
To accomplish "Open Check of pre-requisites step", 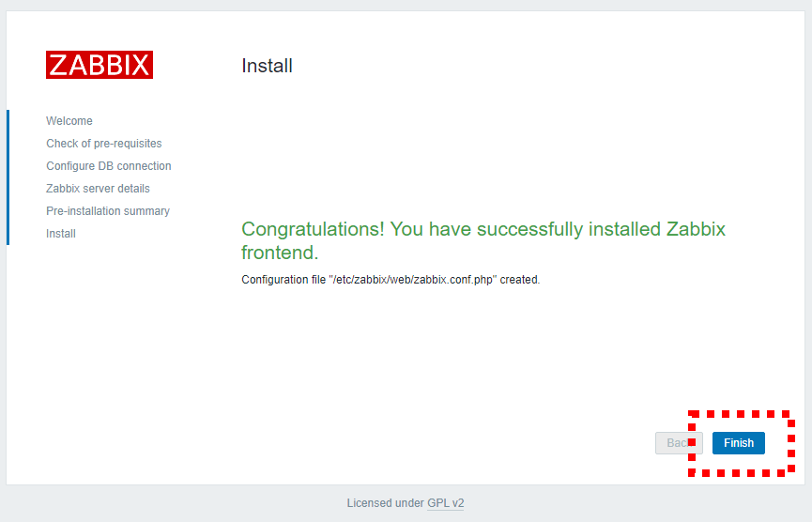I will [103, 144].
